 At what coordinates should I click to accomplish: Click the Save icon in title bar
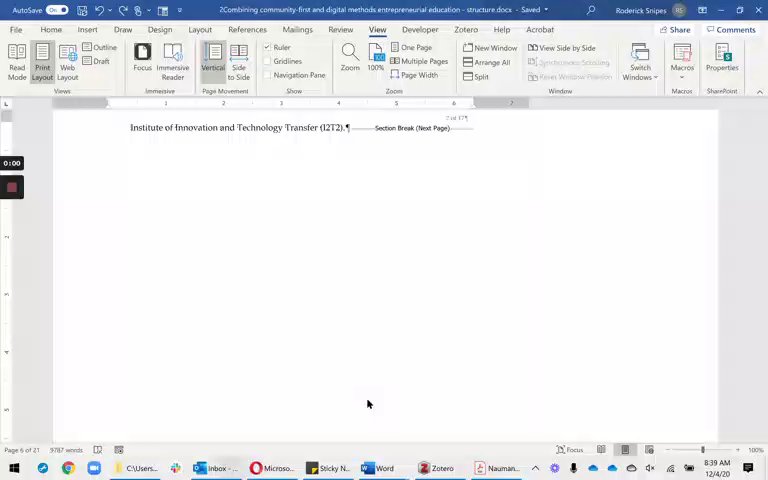pyautogui.click(x=82, y=10)
